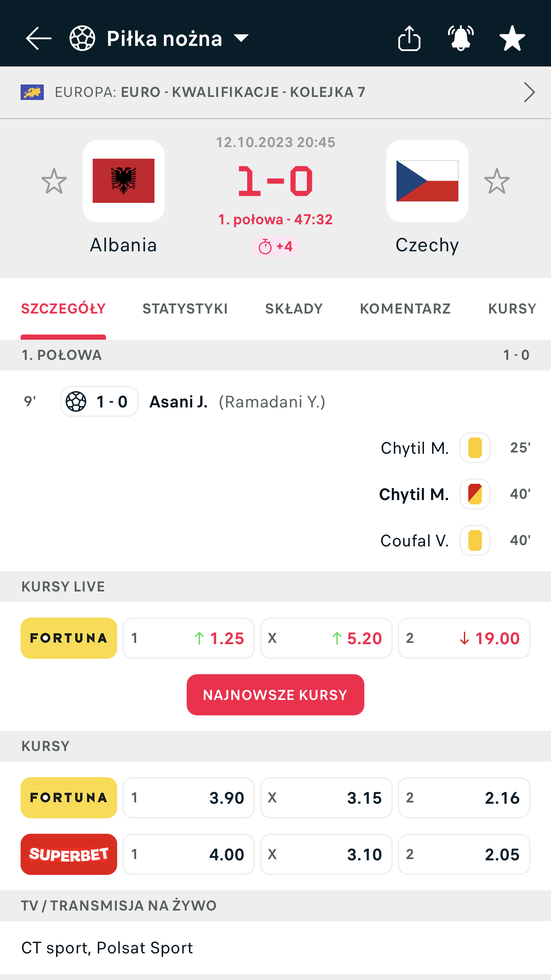Select Superbet odds 2.05 for away win

(464, 854)
